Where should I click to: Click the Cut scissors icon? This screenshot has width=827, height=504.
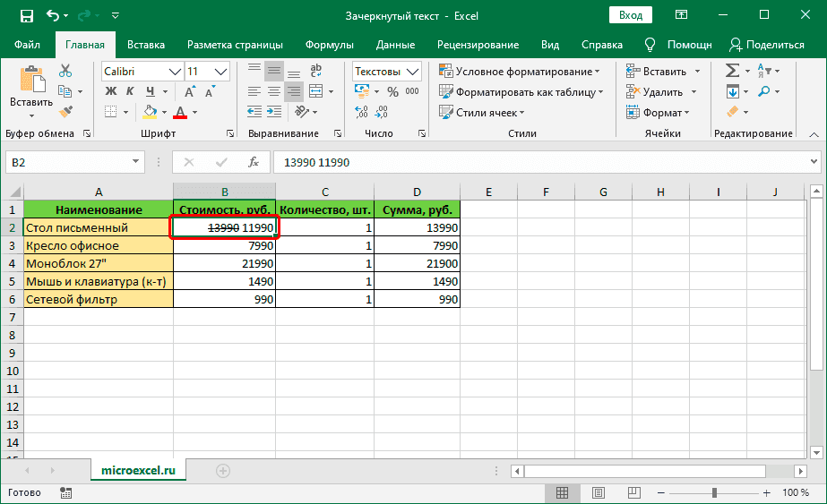tap(65, 71)
